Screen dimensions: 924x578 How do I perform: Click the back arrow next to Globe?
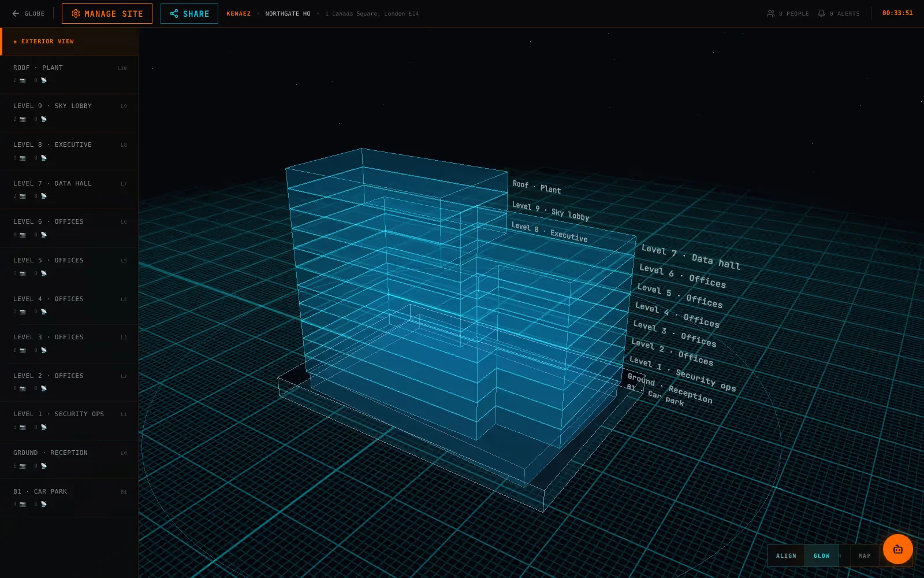coord(16,13)
